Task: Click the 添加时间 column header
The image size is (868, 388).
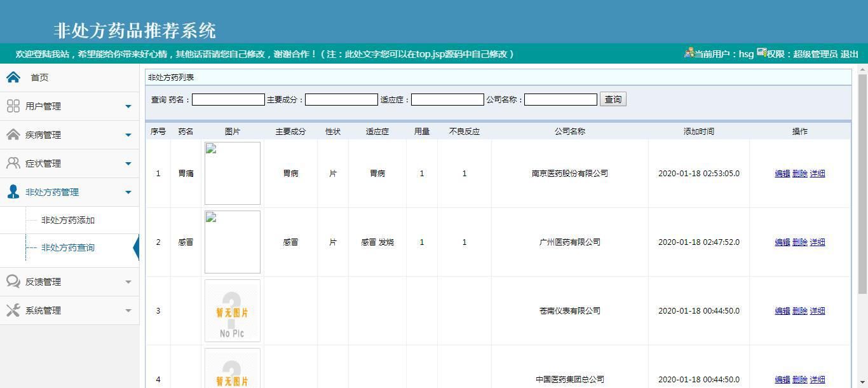Action: [x=699, y=131]
